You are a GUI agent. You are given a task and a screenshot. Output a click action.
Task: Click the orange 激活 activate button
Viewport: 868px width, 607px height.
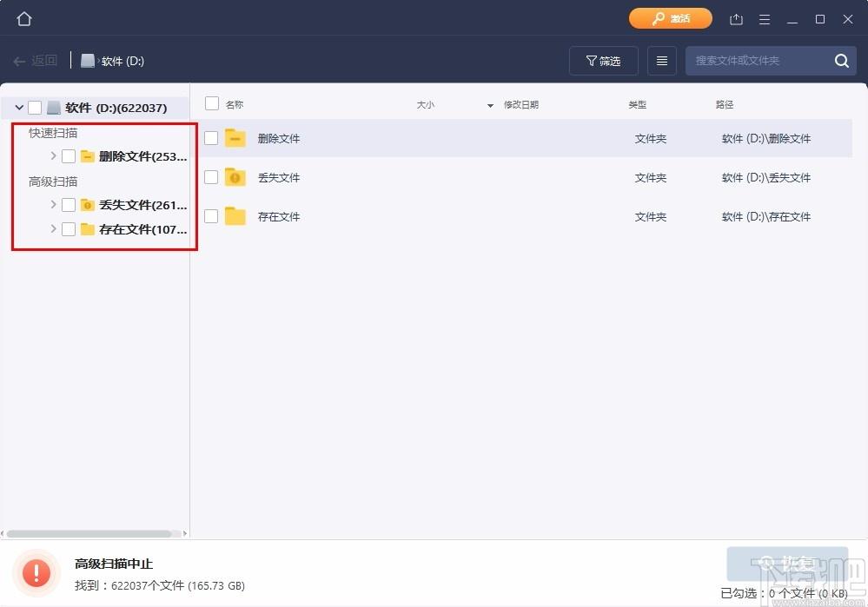pos(671,19)
